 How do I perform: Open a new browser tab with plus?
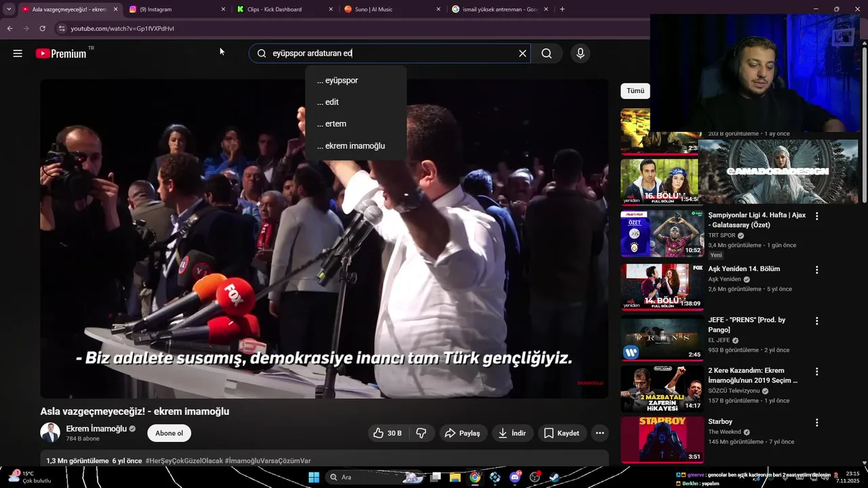click(562, 9)
